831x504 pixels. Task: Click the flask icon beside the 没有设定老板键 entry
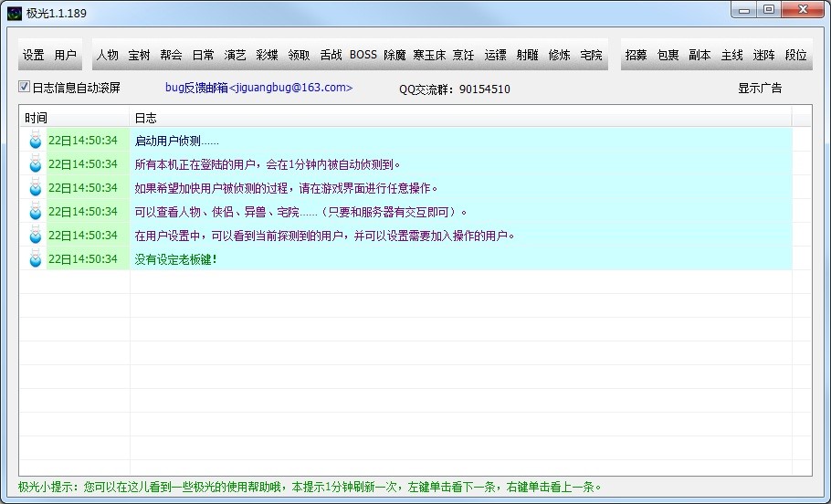pyautogui.click(x=35, y=259)
